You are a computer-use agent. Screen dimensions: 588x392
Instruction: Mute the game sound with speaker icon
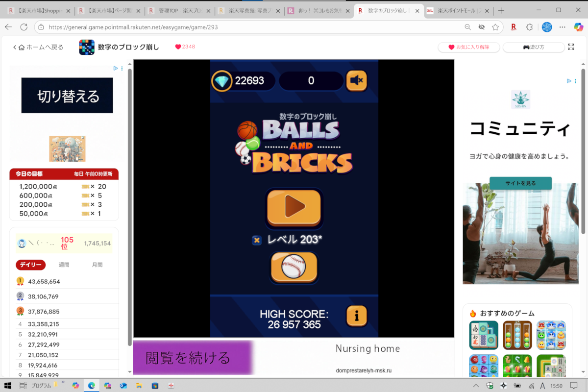click(x=356, y=81)
